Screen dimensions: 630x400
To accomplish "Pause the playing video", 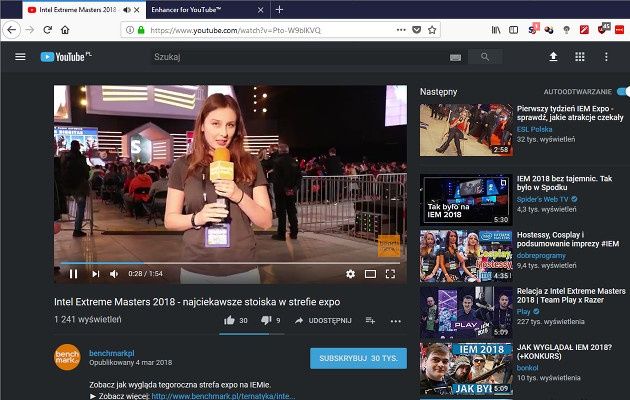I will 73,274.
